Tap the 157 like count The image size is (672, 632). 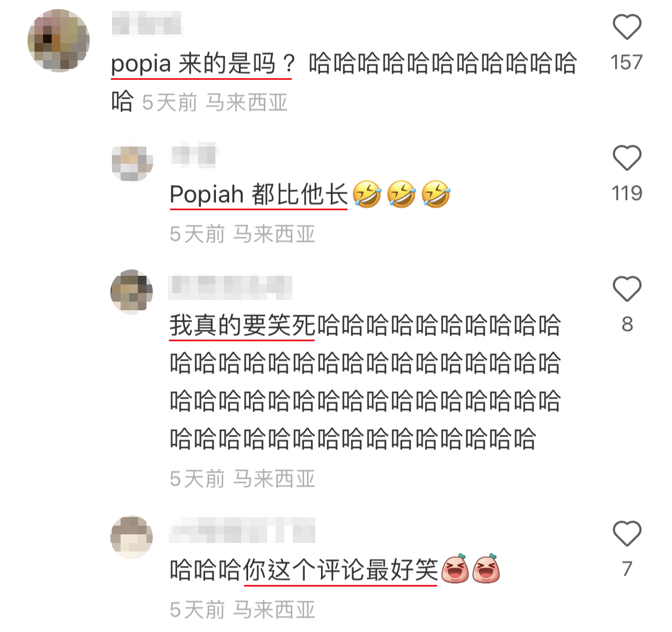tap(627, 63)
